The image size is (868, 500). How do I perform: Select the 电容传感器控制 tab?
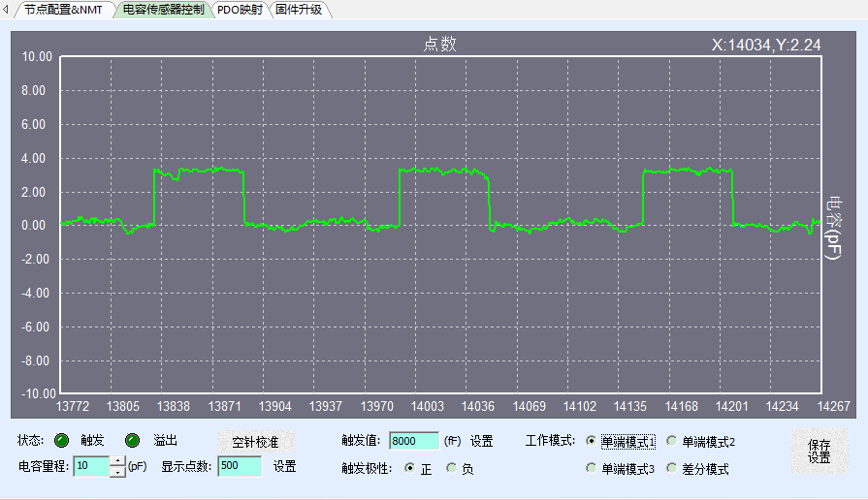(x=163, y=10)
